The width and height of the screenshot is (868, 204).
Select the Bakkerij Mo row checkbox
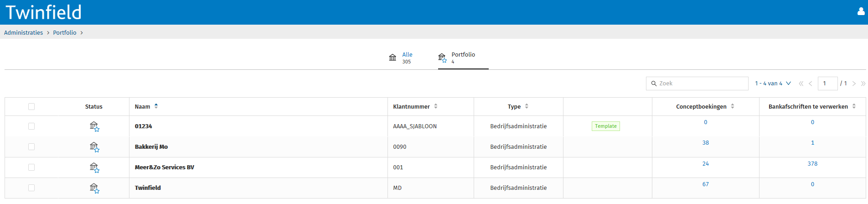pos(31,147)
